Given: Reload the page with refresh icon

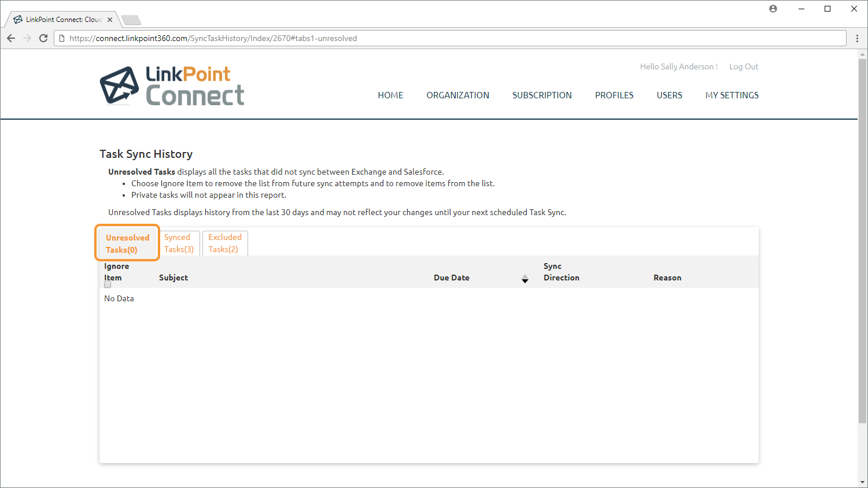Looking at the screenshot, I should coord(43,38).
